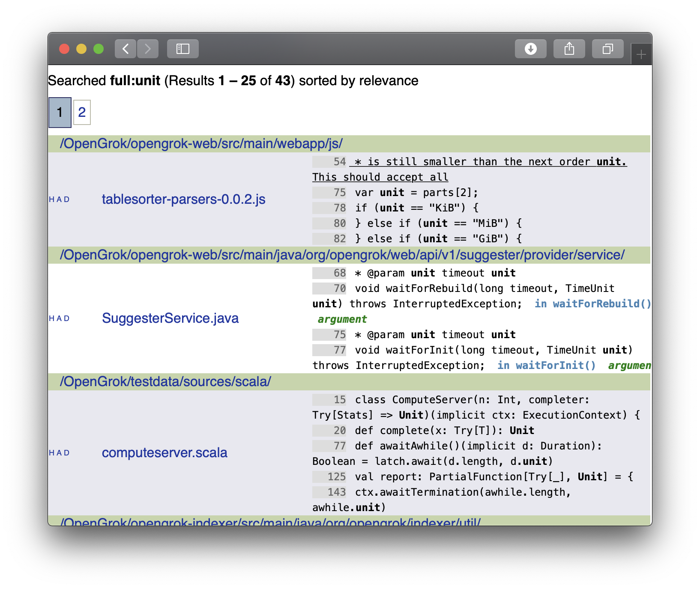
Task: Open the suggester/provider/service directory path
Action: 342,255
